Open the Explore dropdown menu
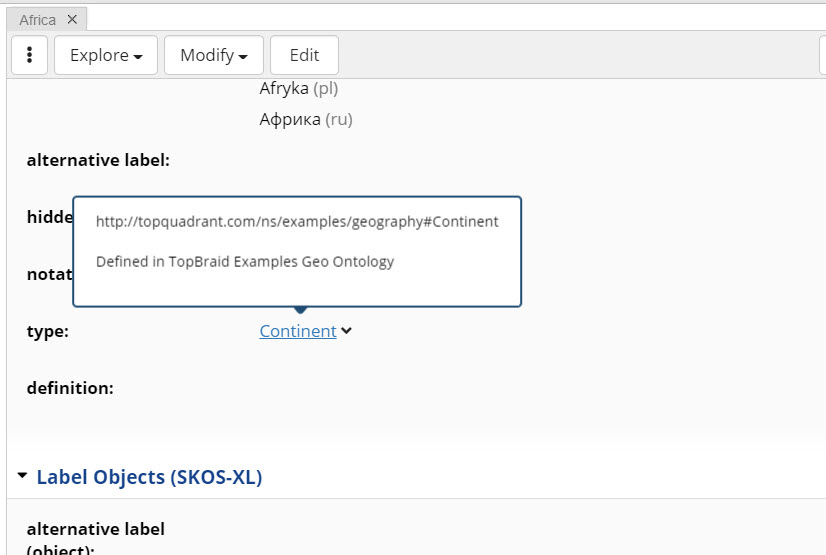Viewport: 826px width, 555px height. pos(105,55)
